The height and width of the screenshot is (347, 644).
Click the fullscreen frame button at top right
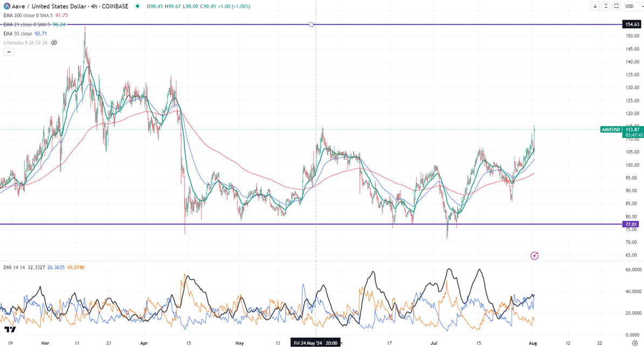(x=616, y=6)
